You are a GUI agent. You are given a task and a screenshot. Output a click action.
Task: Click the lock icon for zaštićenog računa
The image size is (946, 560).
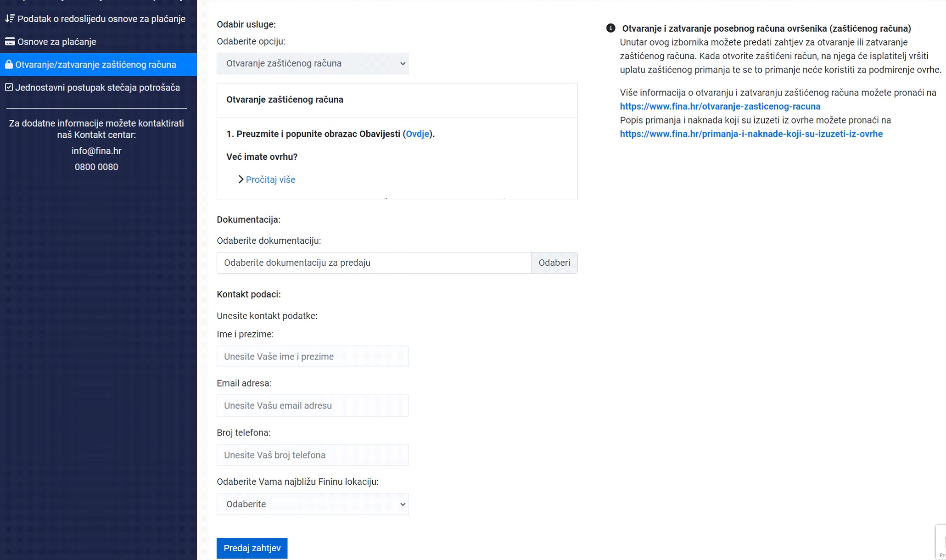9,64
